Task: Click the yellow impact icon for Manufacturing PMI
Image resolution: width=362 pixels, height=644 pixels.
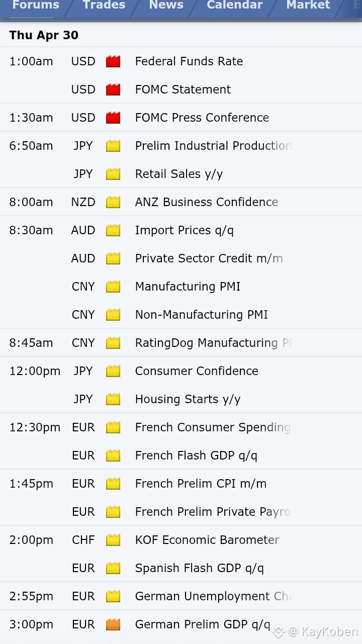Action: (113, 287)
